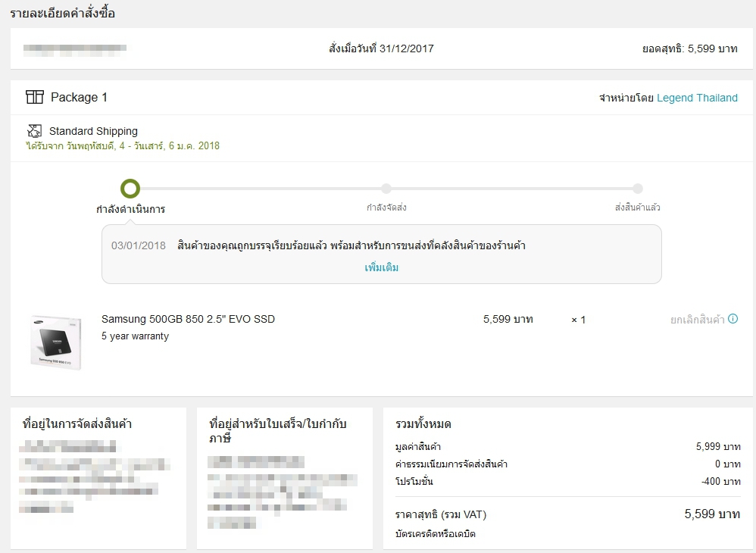Viewport: 756px width, 553px height.
Task: Click the กำลังจัดส่ง status label
Action: pos(386,208)
